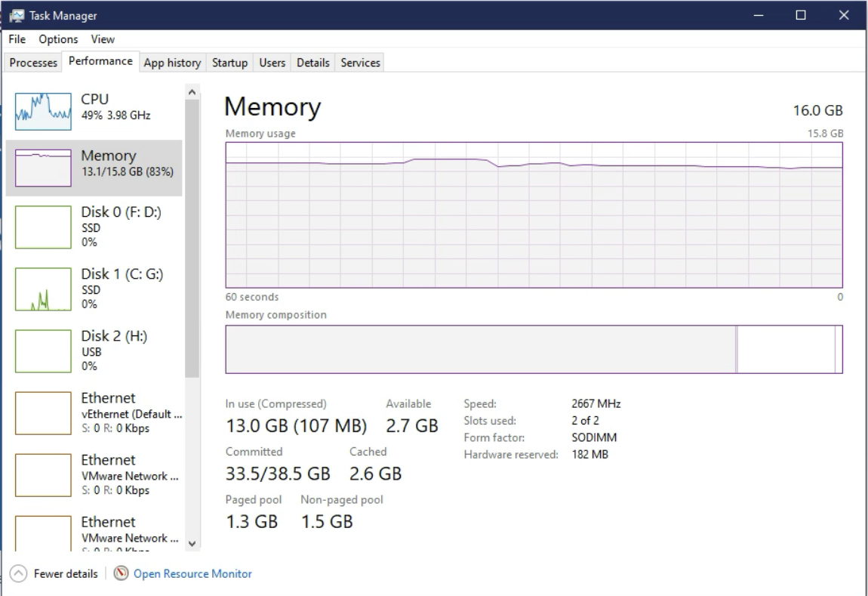Screen dimensions: 868x596
Task: Click the Task Manager title bar icon
Action: [16, 15]
